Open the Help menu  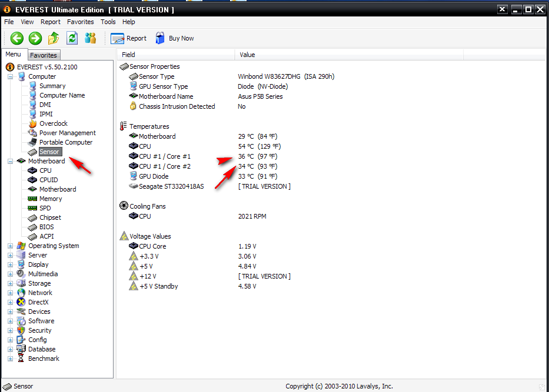(x=128, y=22)
